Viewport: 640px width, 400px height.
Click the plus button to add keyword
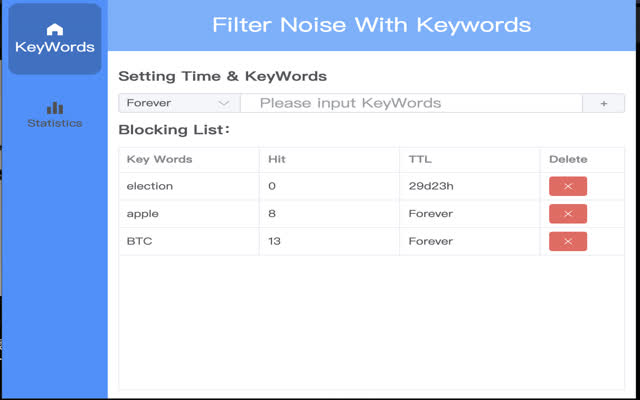tap(604, 103)
